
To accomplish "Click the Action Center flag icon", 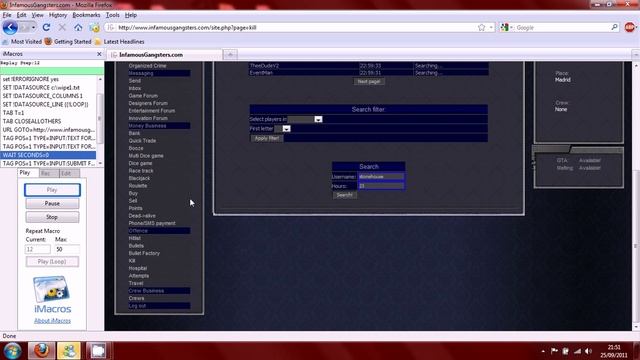I will pyautogui.click(x=554, y=351).
